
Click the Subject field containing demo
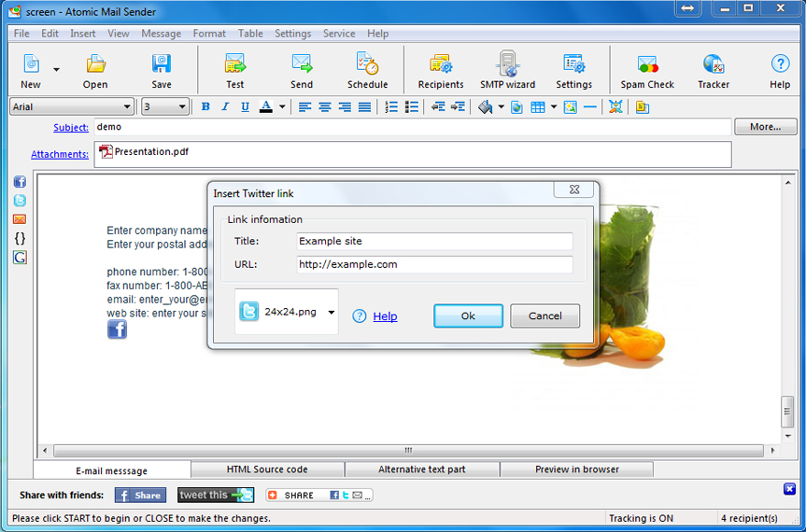pyautogui.click(x=413, y=127)
